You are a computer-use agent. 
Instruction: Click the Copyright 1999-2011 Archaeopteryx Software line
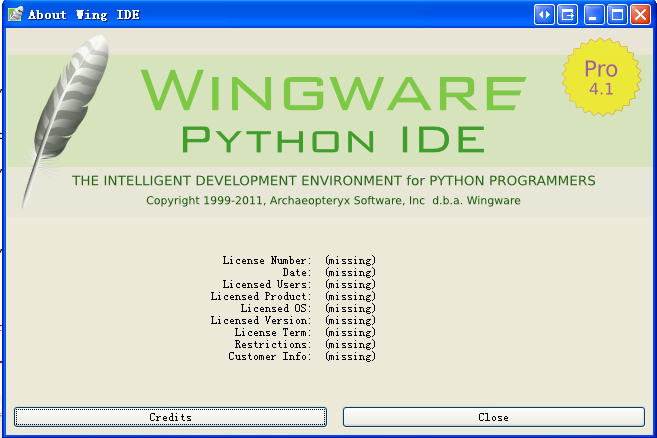(x=333, y=201)
